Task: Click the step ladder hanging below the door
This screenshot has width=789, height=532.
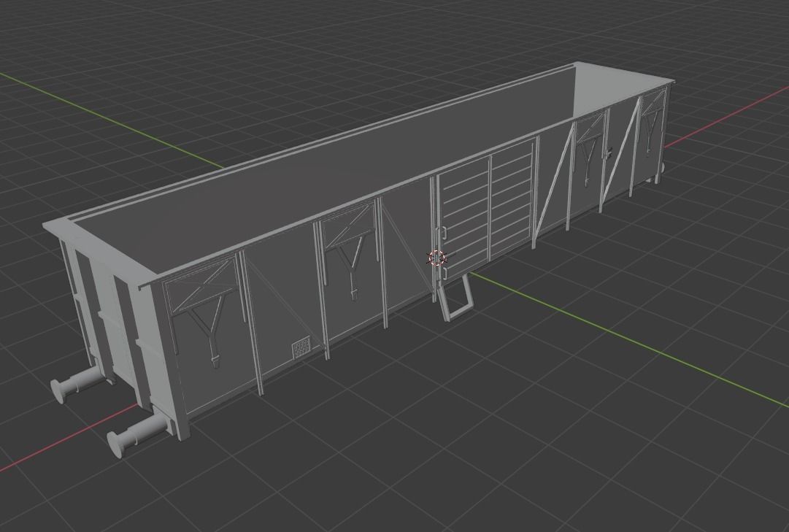Action: pyautogui.click(x=456, y=296)
